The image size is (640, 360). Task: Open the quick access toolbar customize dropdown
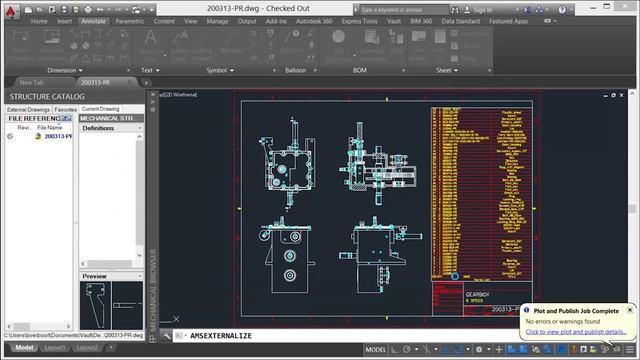152,9
